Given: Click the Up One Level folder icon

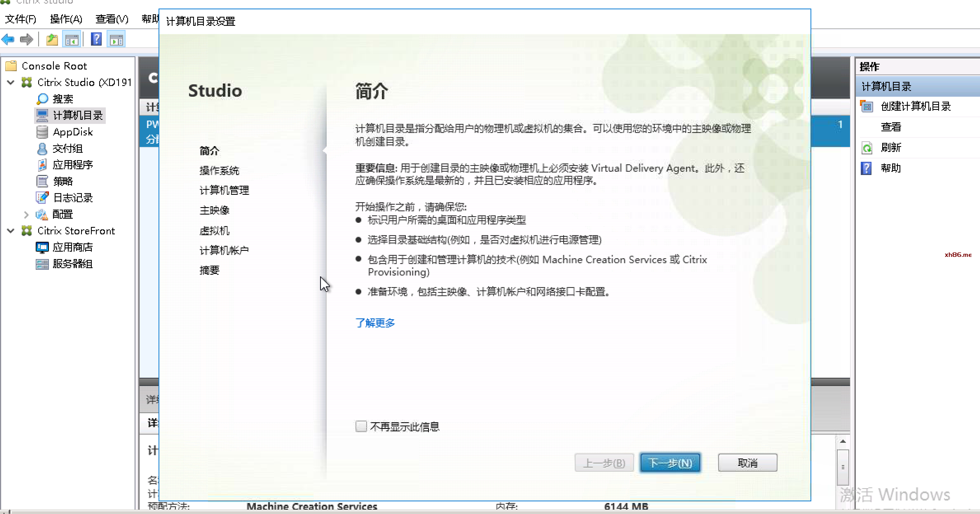Looking at the screenshot, I should click(x=52, y=39).
